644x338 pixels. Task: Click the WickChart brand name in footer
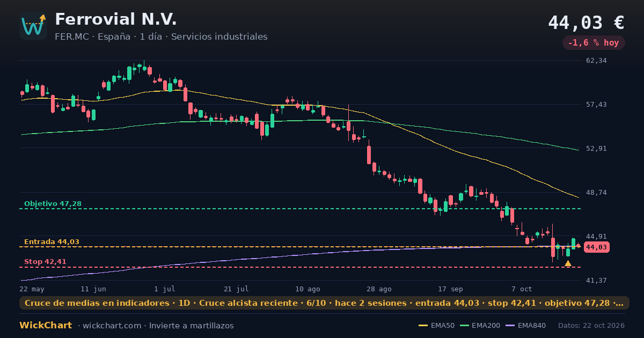46,326
